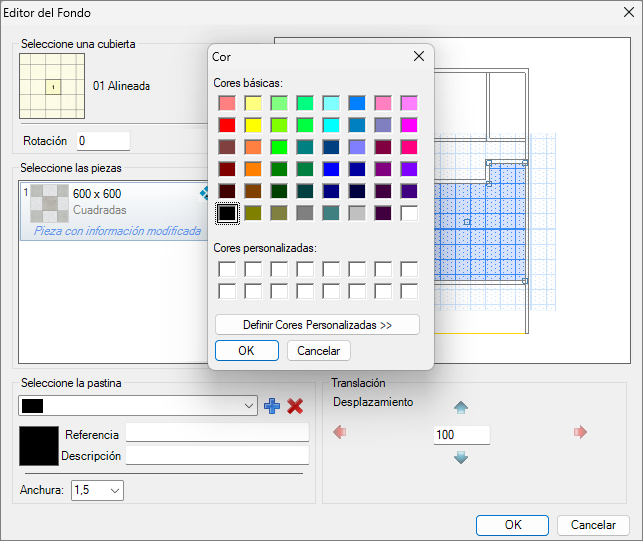This screenshot has height=541, width=643.
Task: Pick the light green swatch in first row
Action: pyautogui.click(x=279, y=103)
